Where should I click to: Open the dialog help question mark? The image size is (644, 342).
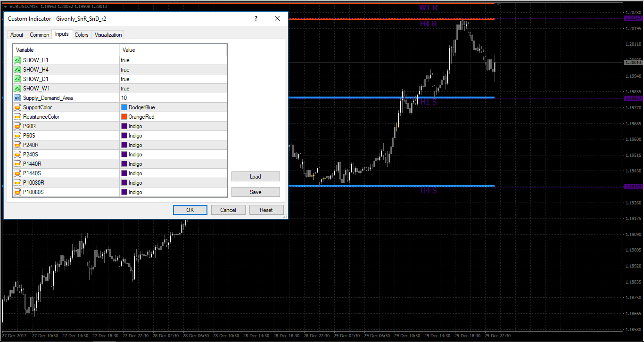[x=256, y=19]
